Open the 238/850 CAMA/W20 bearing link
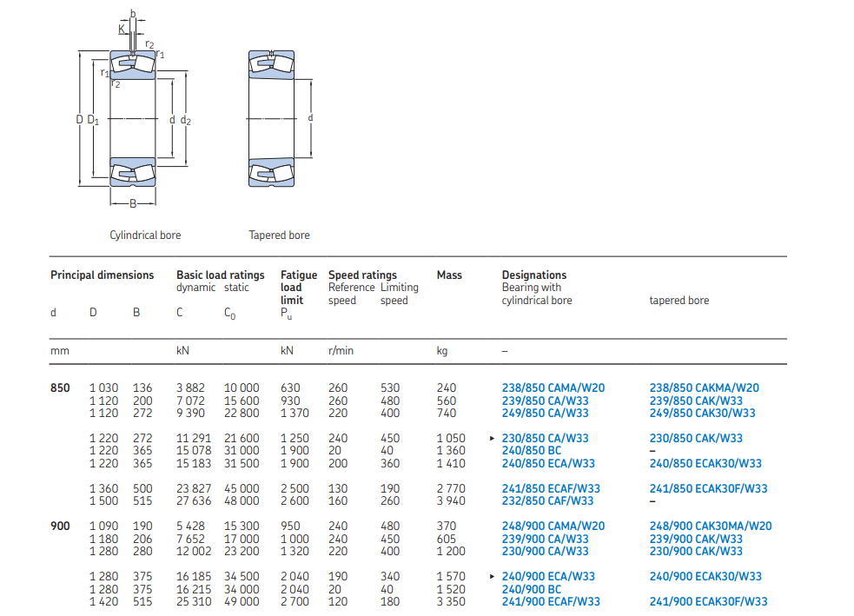This screenshot has width=854, height=616. pos(553,387)
